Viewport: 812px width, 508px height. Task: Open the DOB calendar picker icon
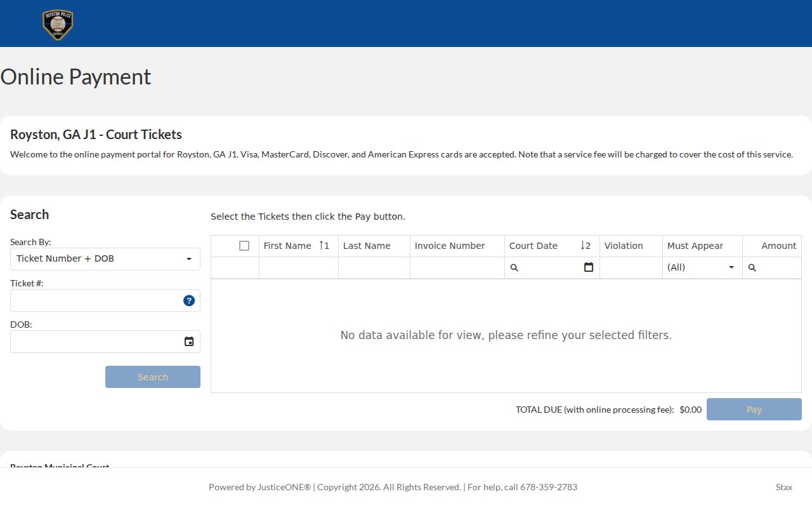pos(189,342)
